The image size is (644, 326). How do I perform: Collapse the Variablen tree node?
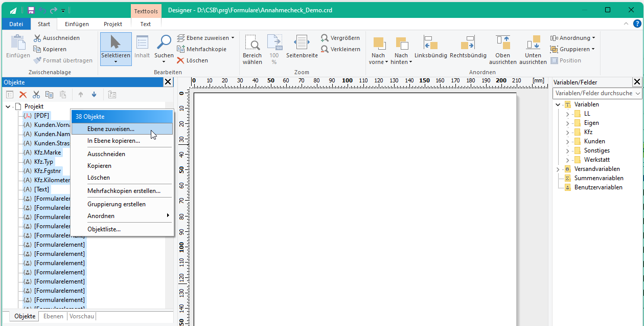(558, 104)
